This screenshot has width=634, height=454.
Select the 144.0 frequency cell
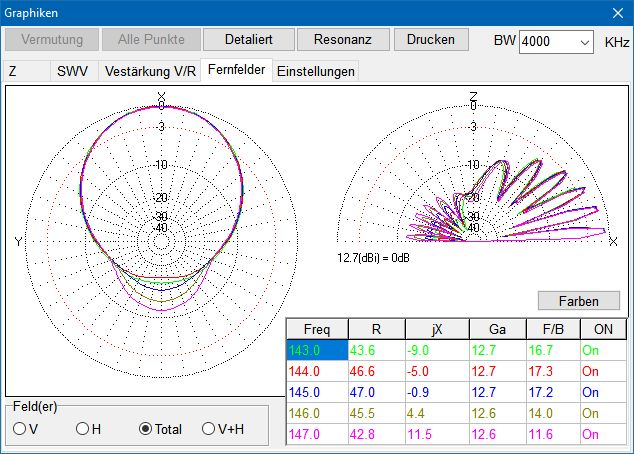(317, 371)
